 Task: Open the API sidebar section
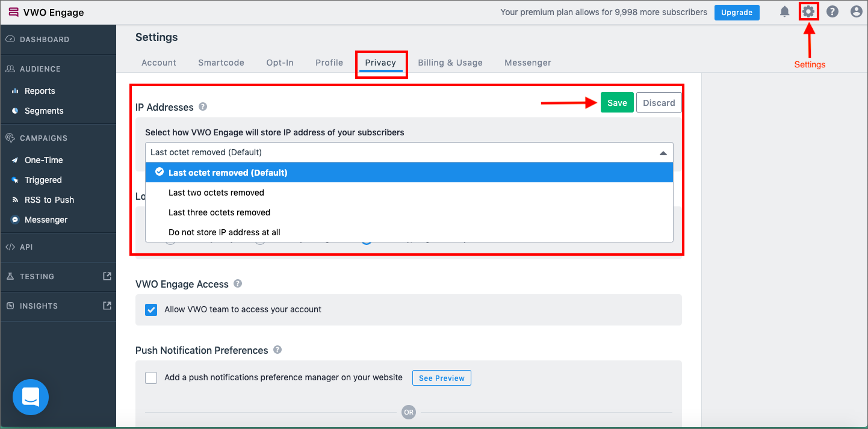pyautogui.click(x=26, y=247)
